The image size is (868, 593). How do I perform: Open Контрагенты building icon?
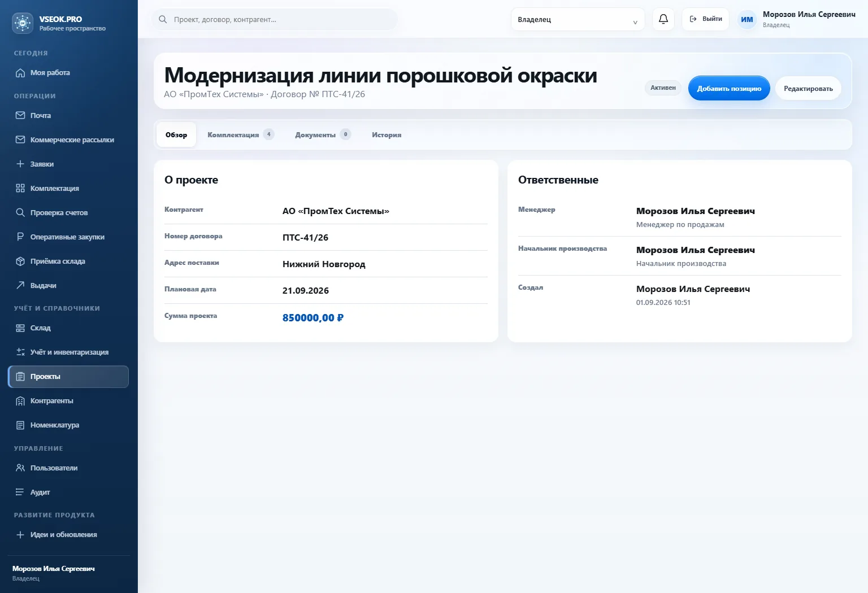click(x=20, y=401)
